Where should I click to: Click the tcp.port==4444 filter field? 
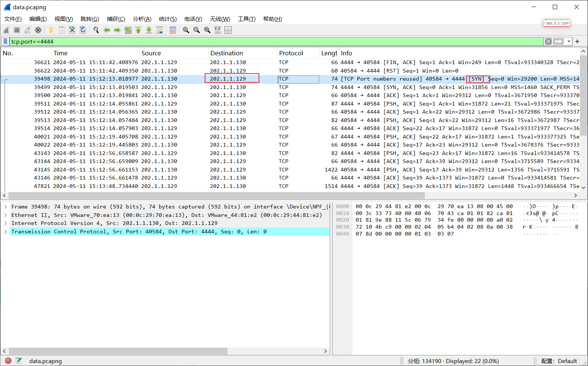pyautogui.click(x=277, y=41)
